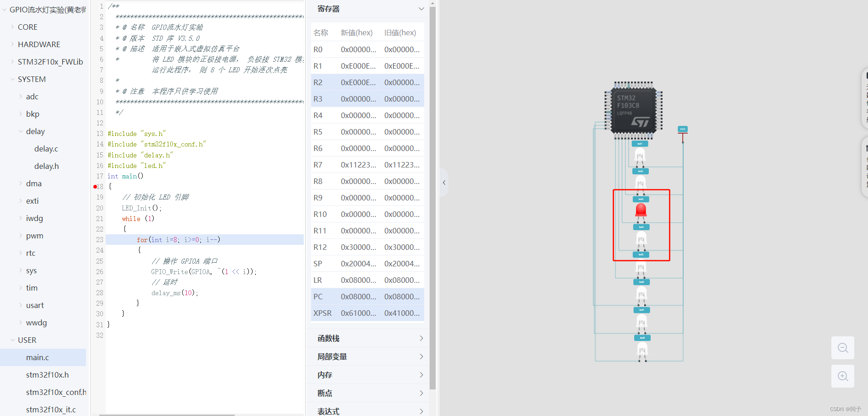Open stm32f10x_conf.h file
The image size is (868, 416).
(x=56, y=392)
